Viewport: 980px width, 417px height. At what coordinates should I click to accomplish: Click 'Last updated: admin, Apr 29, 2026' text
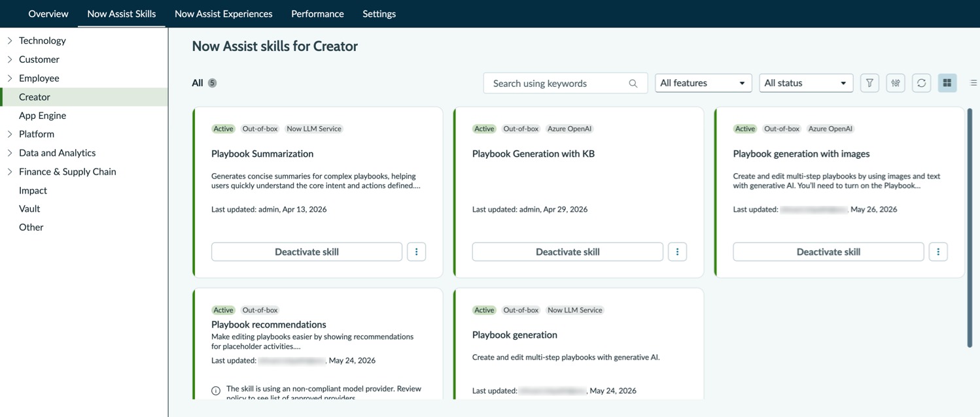coord(530,209)
